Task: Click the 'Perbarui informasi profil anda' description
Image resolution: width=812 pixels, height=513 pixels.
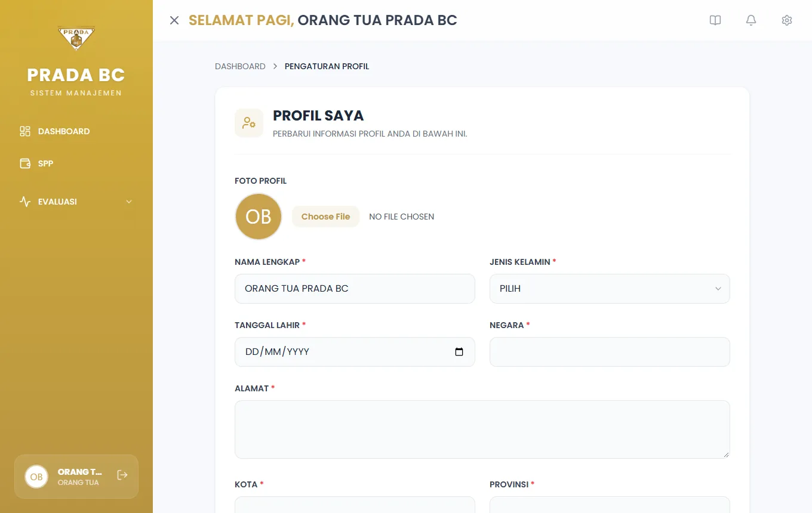Action: point(370,134)
